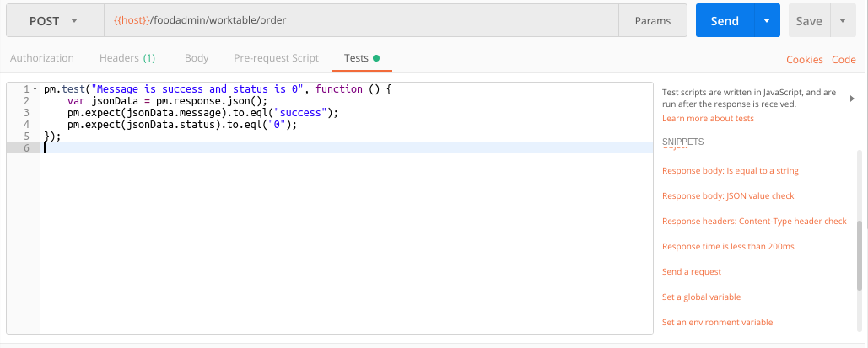Screen dimensions: 868x348
Task: Expand the Send button dropdown arrow
Action: 766,21
